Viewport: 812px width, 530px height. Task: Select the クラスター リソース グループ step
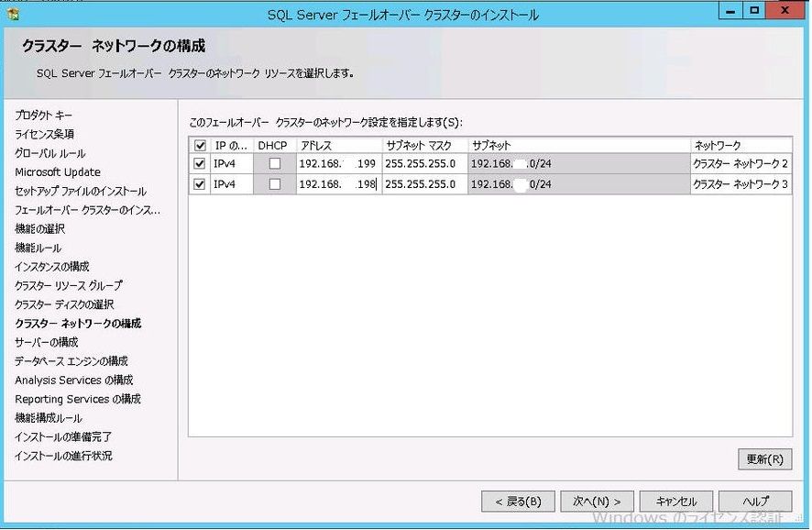[69, 285]
